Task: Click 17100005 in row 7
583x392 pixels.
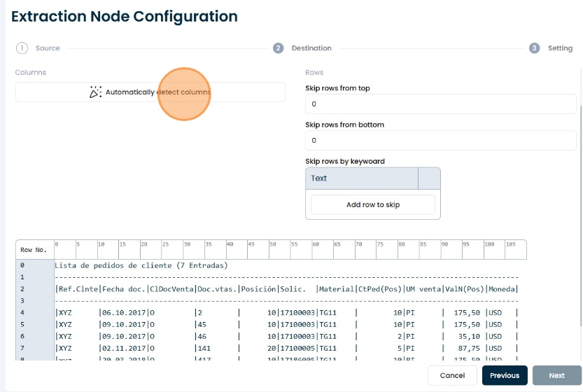Action: [297, 349]
